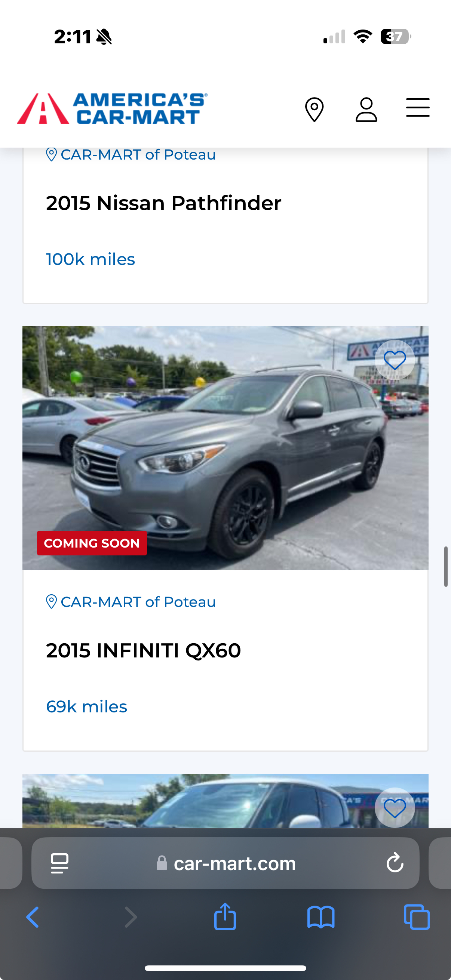Select CAR-MART of Poteau link under QX60 photo
Viewport: 451px width, 980px height.
(x=131, y=602)
